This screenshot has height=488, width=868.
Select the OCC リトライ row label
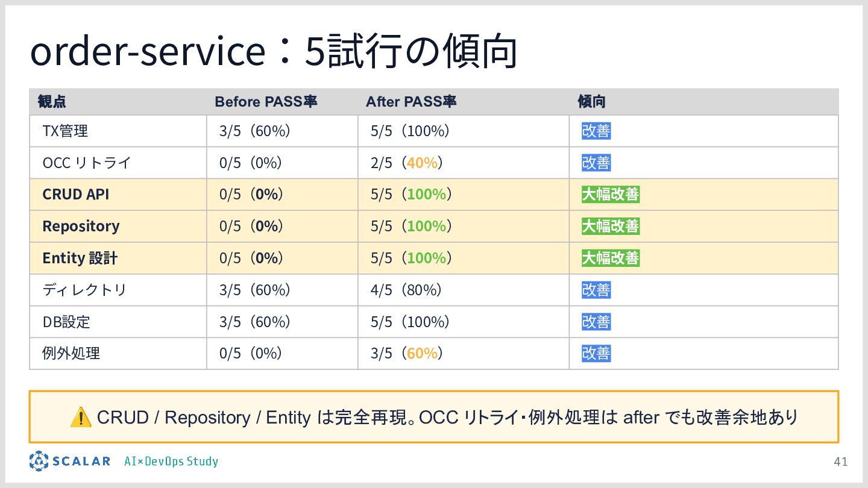pyautogui.click(x=87, y=163)
